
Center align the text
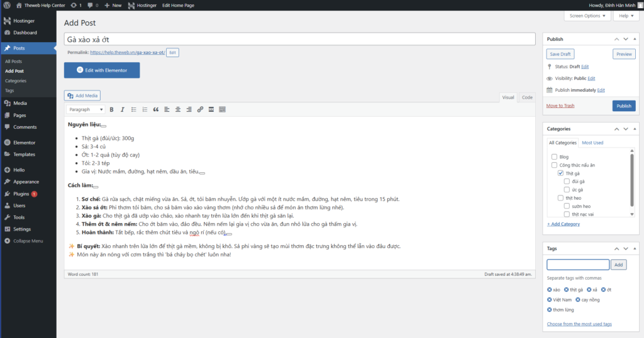[178, 109]
